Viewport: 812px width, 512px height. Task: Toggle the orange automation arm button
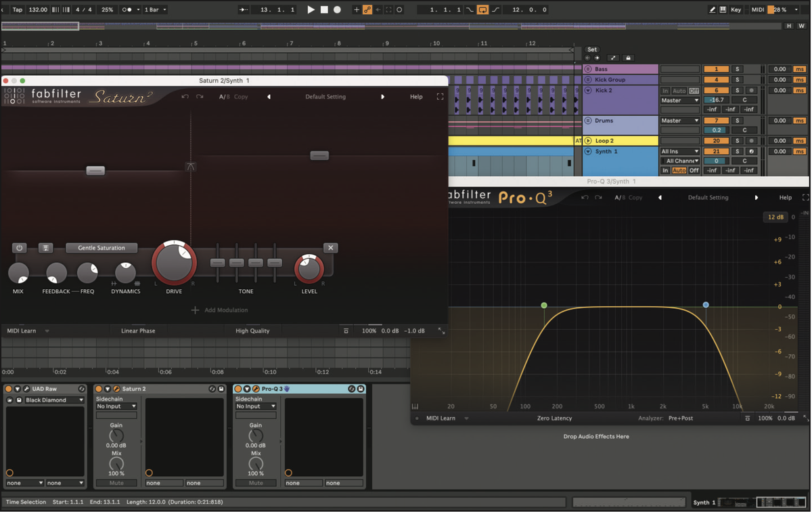click(x=367, y=9)
